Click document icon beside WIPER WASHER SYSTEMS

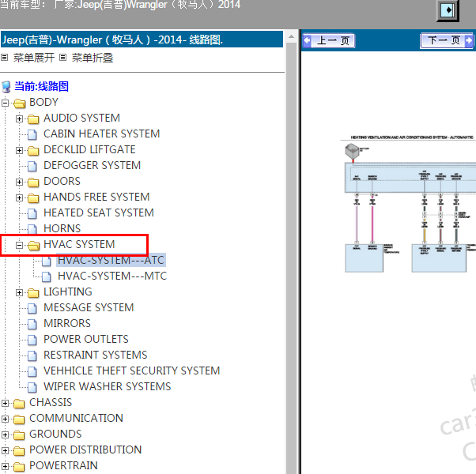tap(32, 387)
